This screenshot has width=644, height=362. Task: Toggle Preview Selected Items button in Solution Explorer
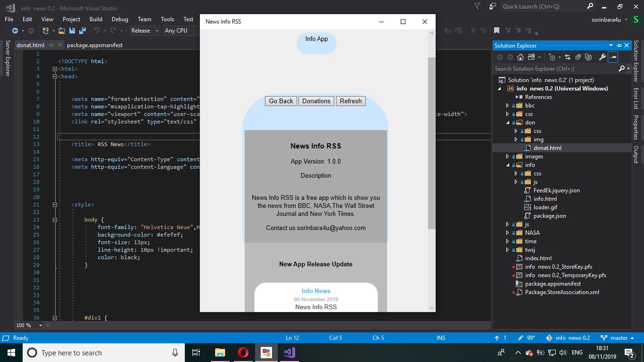pos(612,57)
